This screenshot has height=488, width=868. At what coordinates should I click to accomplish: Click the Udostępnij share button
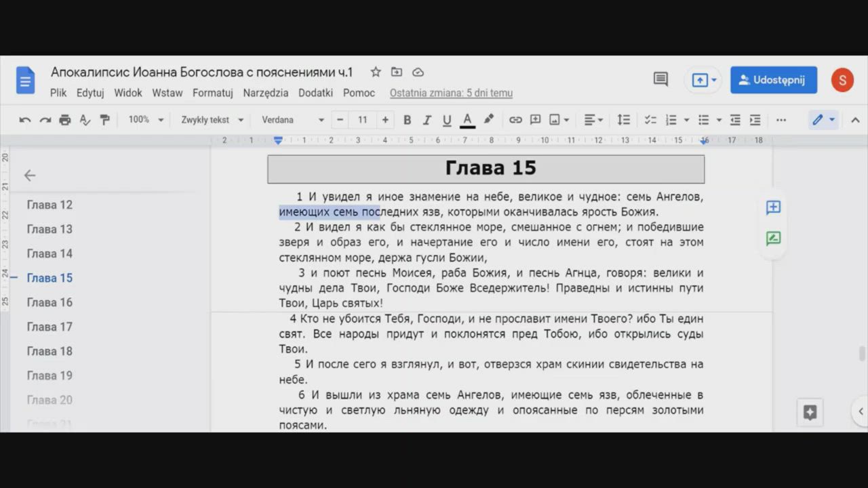773,80
